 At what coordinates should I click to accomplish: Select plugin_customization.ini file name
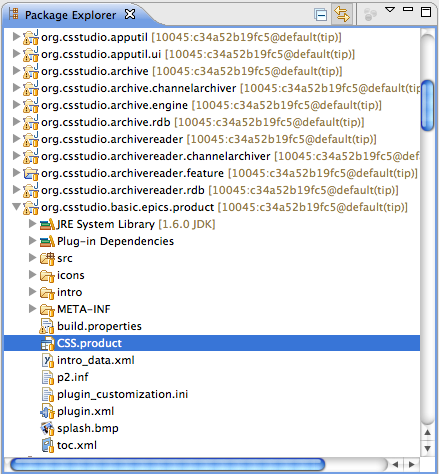pyautogui.click(x=122, y=394)
